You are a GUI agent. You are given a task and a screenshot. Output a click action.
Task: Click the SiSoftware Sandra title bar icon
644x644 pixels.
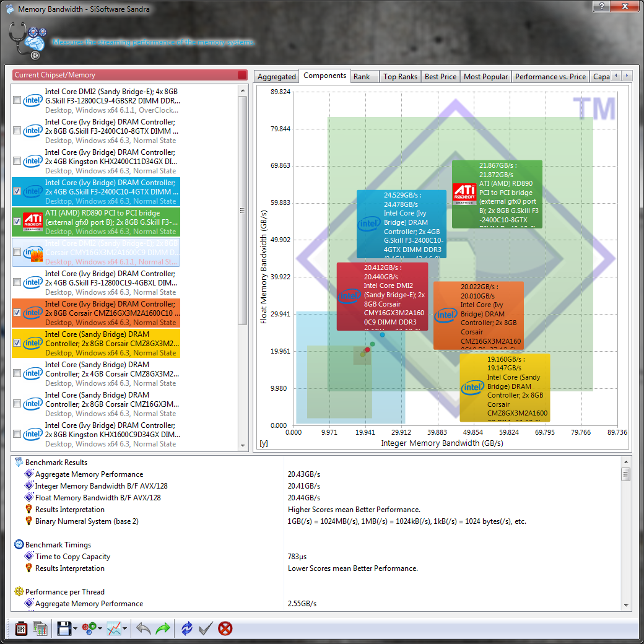point(10,9)
